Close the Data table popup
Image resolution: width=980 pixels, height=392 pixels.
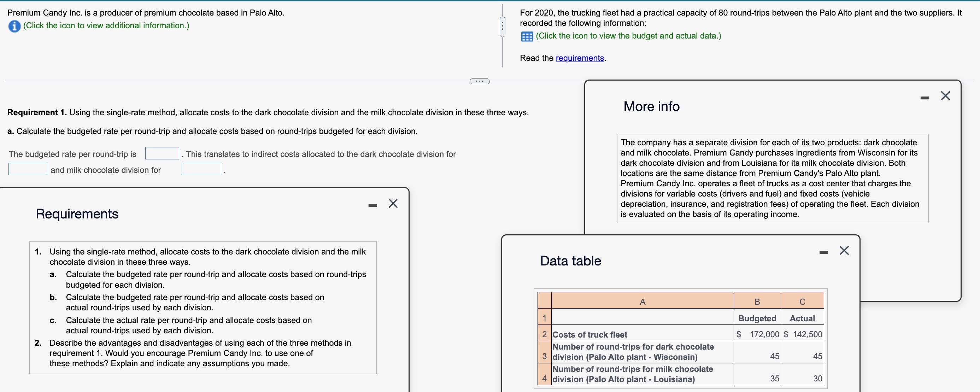point(844,250)
